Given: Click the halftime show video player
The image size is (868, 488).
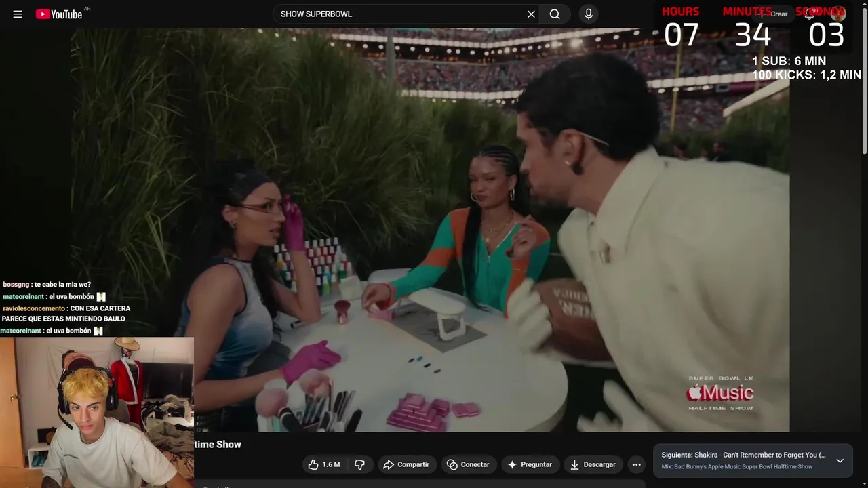Looking at the screenshot, I should (x=430, y=230).
